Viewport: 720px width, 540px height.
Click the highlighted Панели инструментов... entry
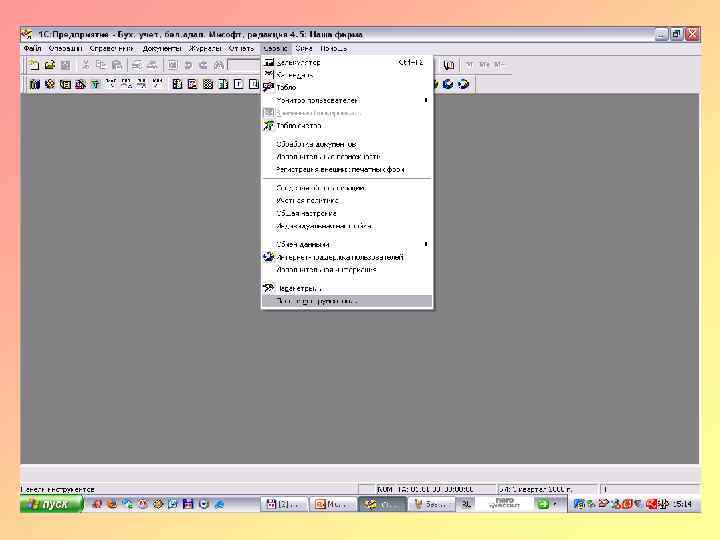click(347, 301)
